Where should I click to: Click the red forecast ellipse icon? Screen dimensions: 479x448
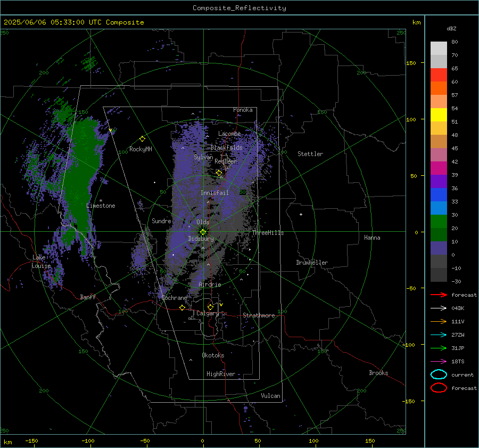pos(439,388)
